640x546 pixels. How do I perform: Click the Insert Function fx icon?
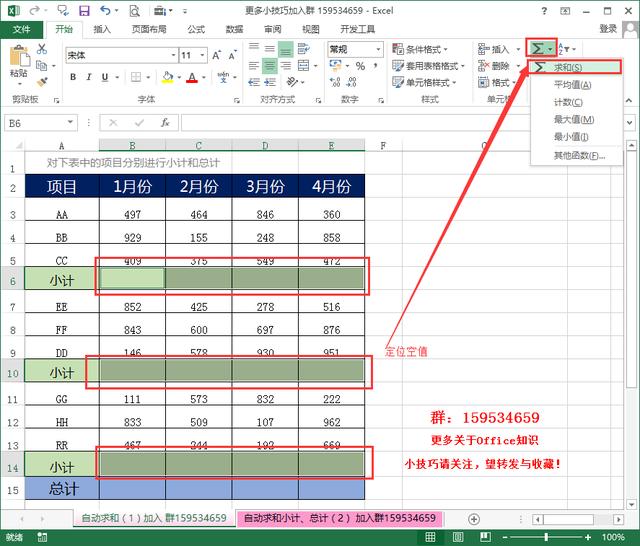pyautogui.click(x=165, y=122)
